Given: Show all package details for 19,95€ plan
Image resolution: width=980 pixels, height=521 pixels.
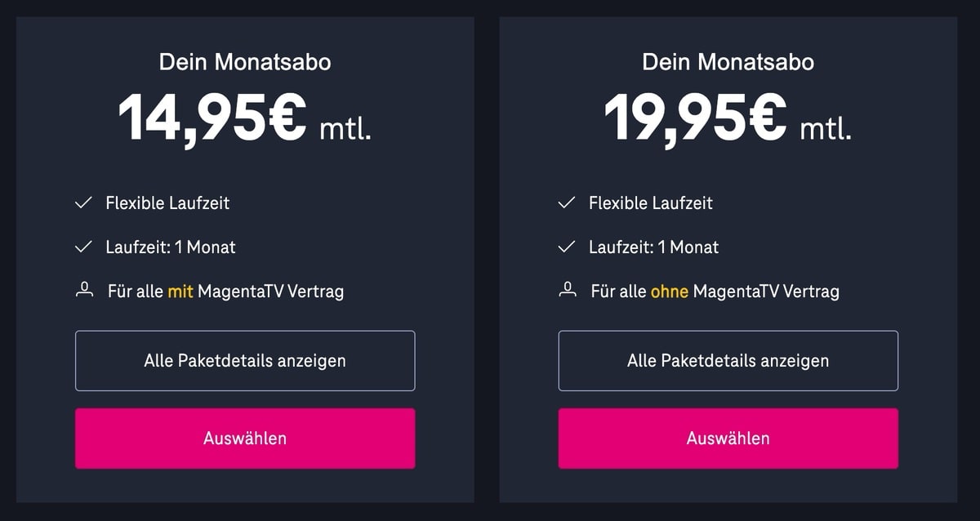Looking at the screenshot, I should coord(728,361).
